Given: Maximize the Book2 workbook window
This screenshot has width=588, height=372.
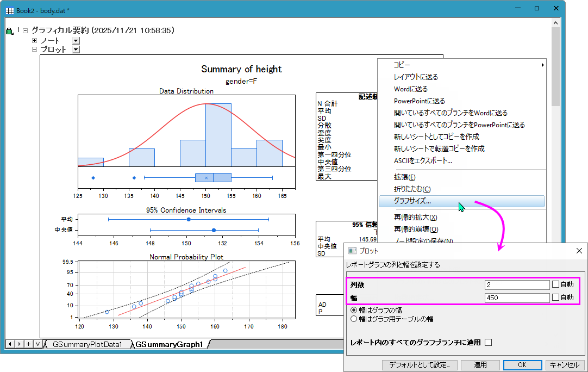Looking at the screenshot, I should click(536, 9).
